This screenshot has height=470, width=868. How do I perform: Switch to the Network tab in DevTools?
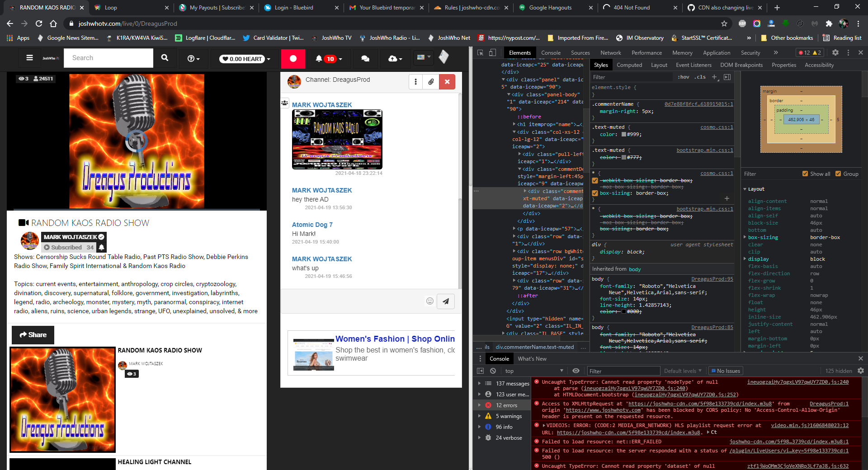tap(610, 53)
